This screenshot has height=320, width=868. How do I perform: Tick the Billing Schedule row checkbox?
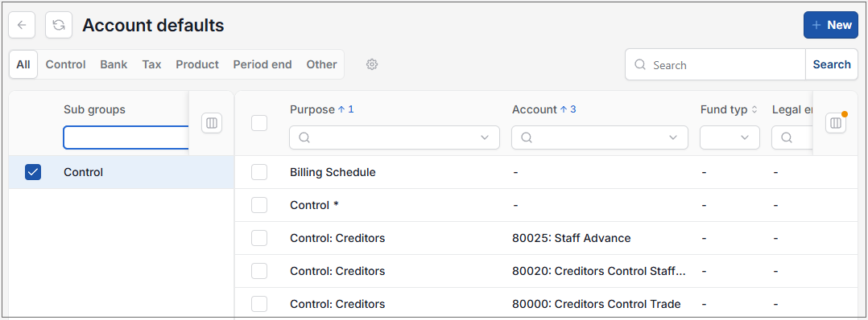tap(259, 172)
